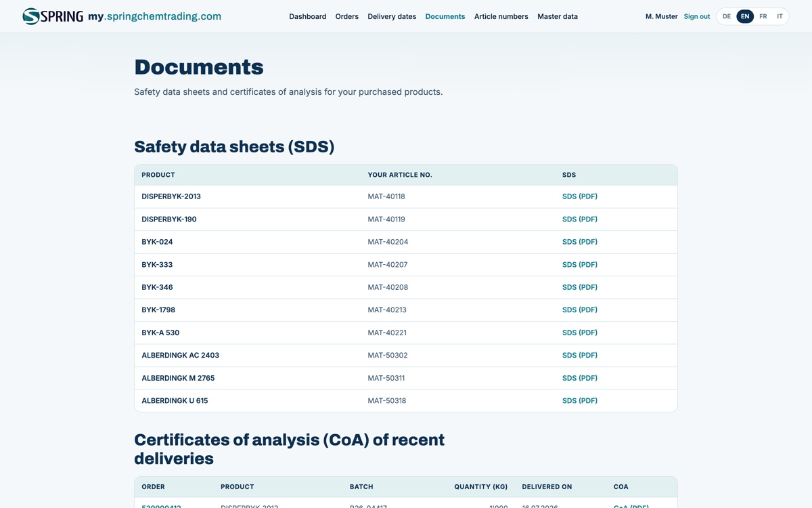Open Delivery dates in navigation
The height and width of the screenshot is (508, 812).
pyautogui.click(x=392, y=16)
